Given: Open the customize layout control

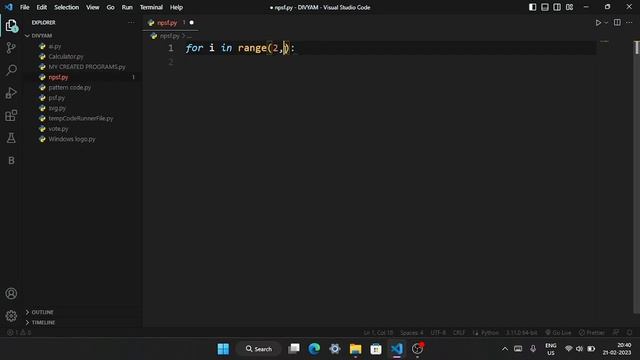Looking at the screenshot, I should (x=569, y=7).
